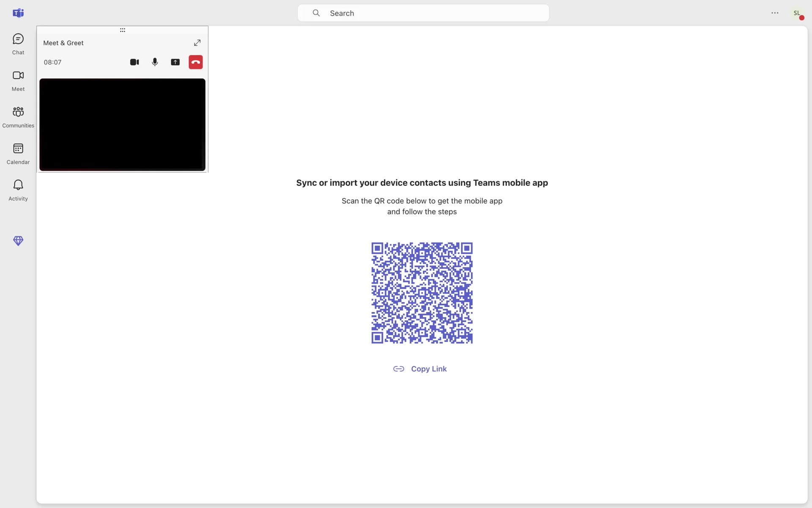This screenshot has width=812, height=508.
Task: Go to Communities in sidebar
Action: coord(18,117)
